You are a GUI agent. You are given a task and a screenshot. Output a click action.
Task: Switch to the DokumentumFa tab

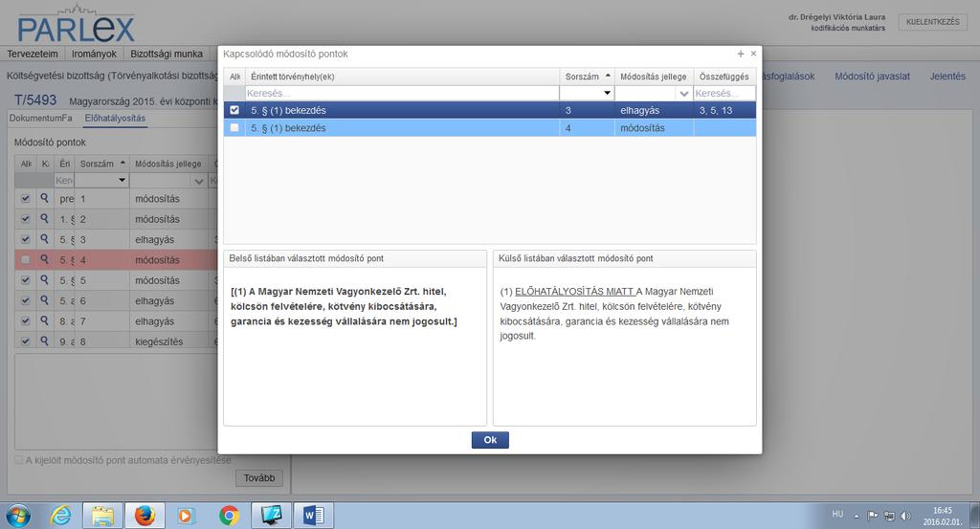pyautogui.click(x=40, y=118)
